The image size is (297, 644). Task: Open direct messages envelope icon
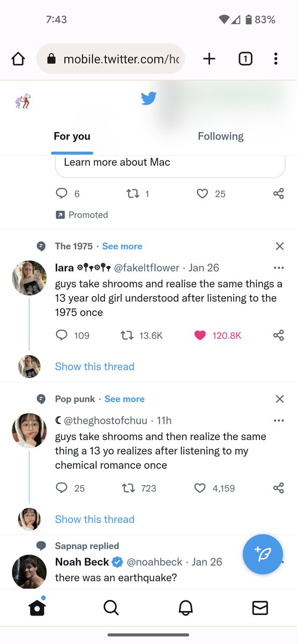coord(260,608)
